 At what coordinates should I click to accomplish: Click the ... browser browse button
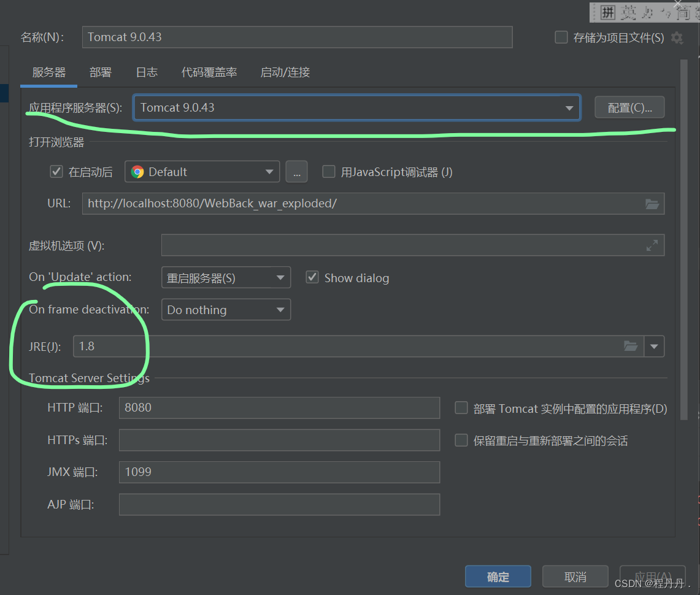pos(296,172)
